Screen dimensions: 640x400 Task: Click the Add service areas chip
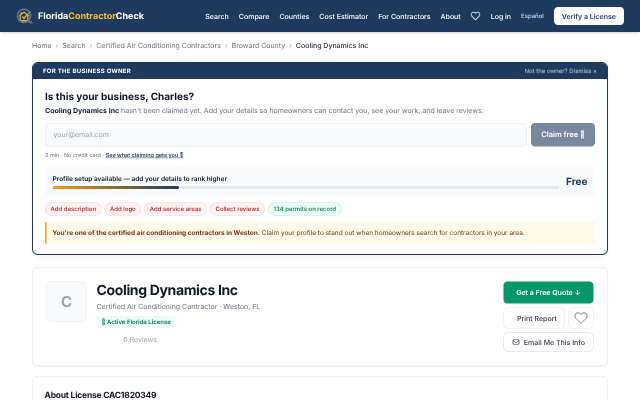click(x=176, y=209)
